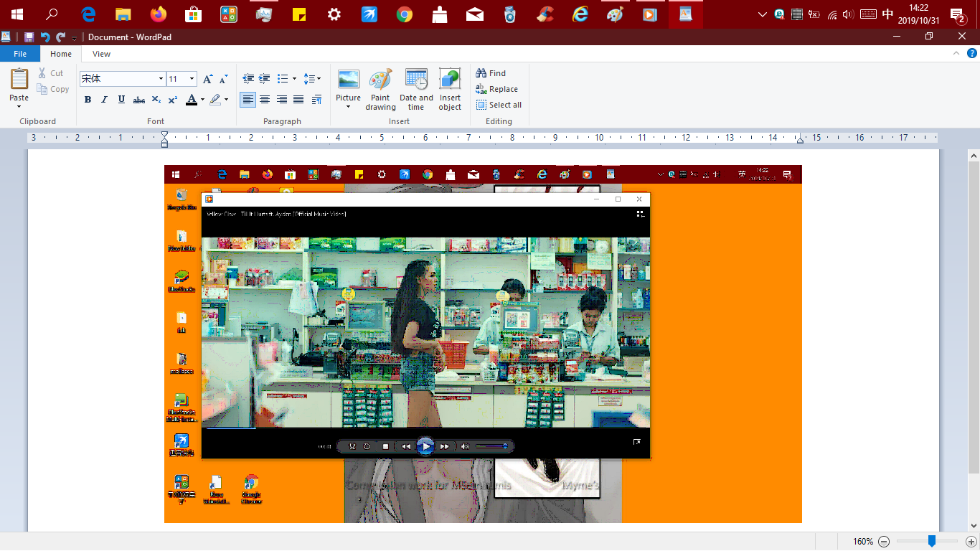Click the Cut command
Viewport: 980px width, 551px height.
click(x=51, y=73)
